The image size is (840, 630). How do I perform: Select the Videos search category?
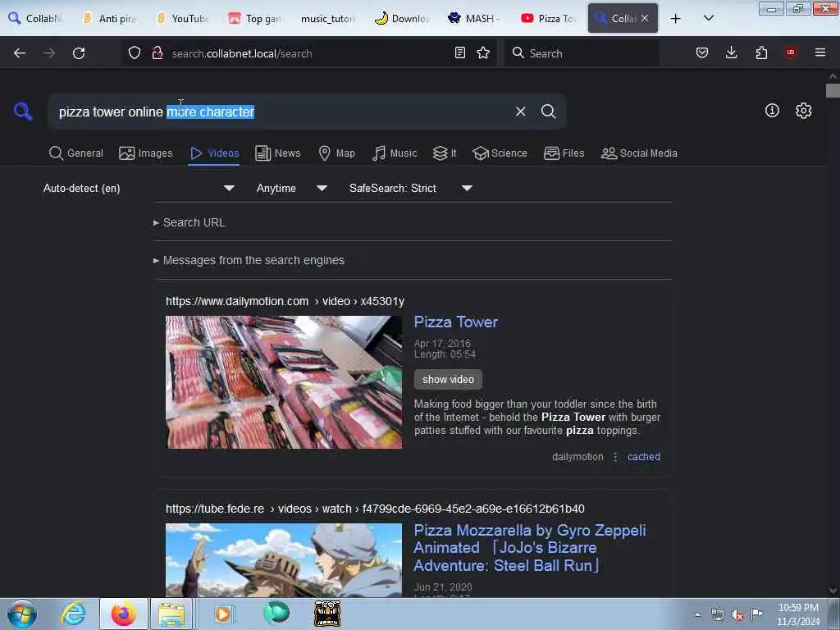pos(214,153)
